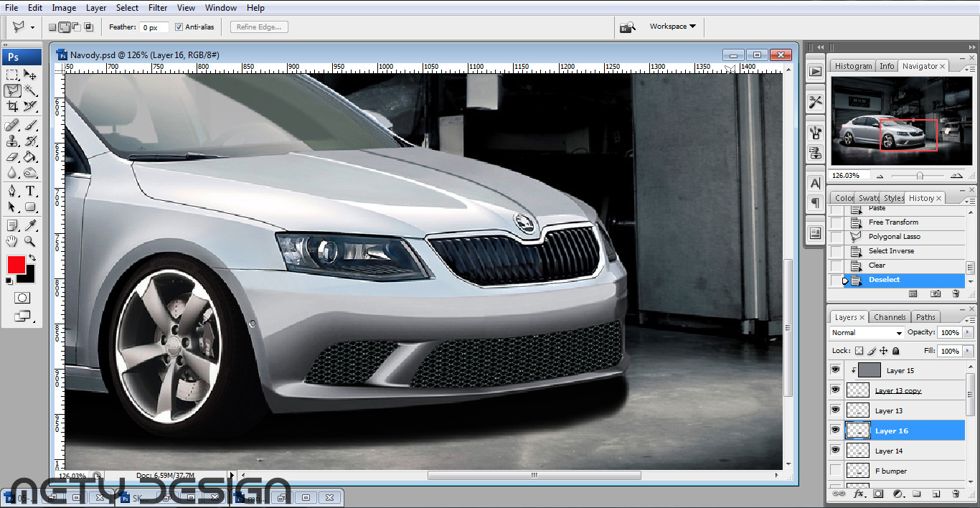Hide Layer 14 visibility eye
This screenshot has height=508, width=980.
tap(835, 451)
